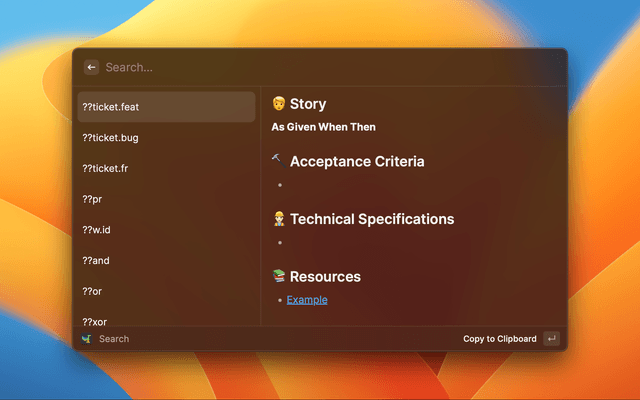The image size is (640, 400).
Task: Click the extension icon beside Search label
Action: click(x=87, y=339)
